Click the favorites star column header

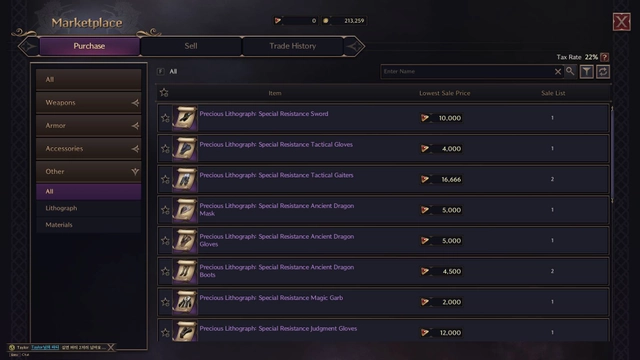pos(164,93)
